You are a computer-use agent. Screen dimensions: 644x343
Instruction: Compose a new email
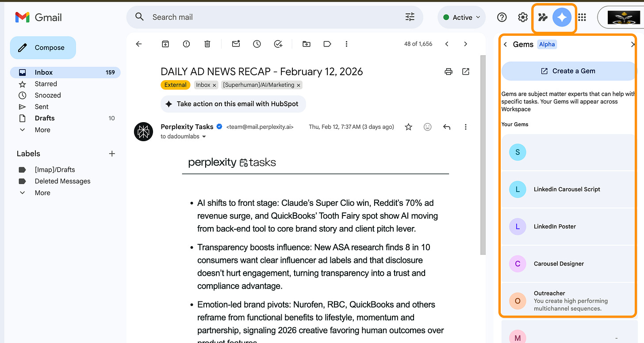pyautogui.click(x=43, y=48)
